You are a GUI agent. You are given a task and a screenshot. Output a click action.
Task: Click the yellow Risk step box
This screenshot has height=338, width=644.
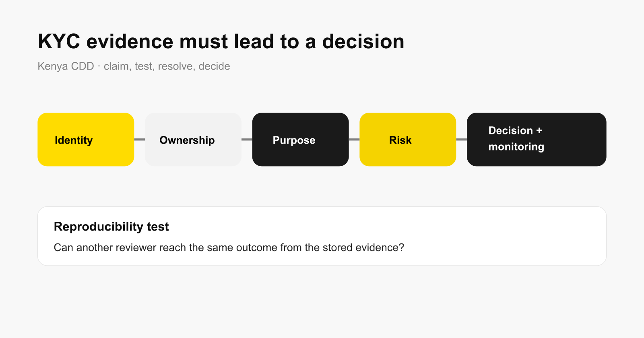pyautogui.click(x=408, y=139)
